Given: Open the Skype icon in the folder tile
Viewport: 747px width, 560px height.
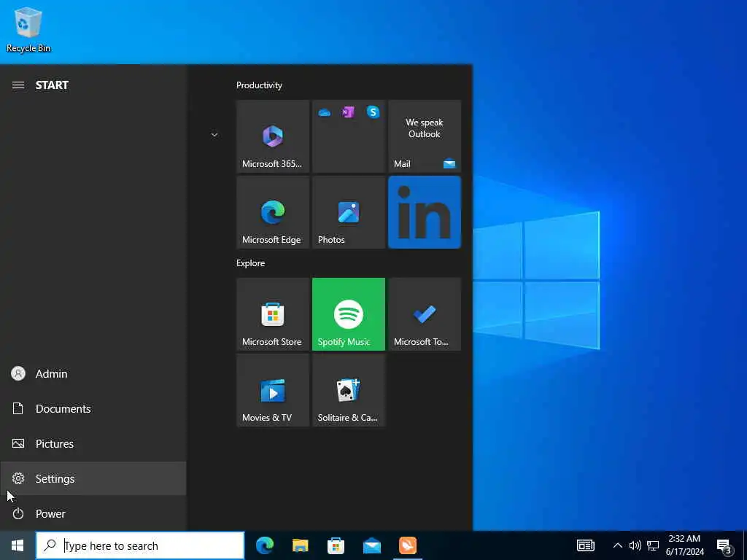Looking at the screenshot, I should pos(373,112).
